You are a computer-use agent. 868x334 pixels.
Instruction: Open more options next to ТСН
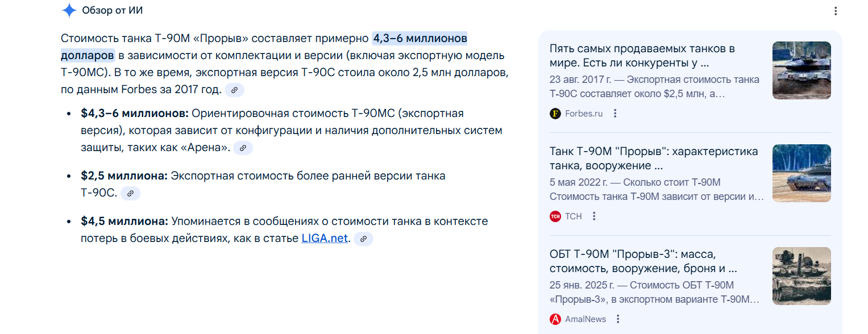[x=594, y=216]
